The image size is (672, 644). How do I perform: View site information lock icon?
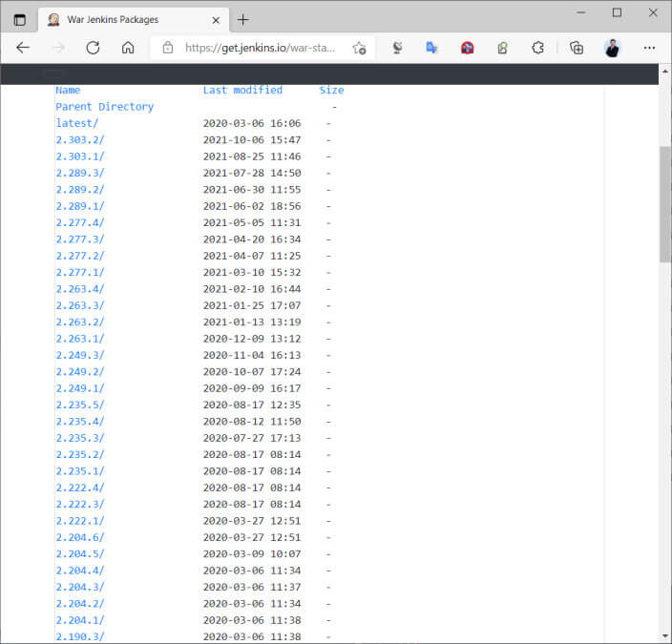click(168, 48)
